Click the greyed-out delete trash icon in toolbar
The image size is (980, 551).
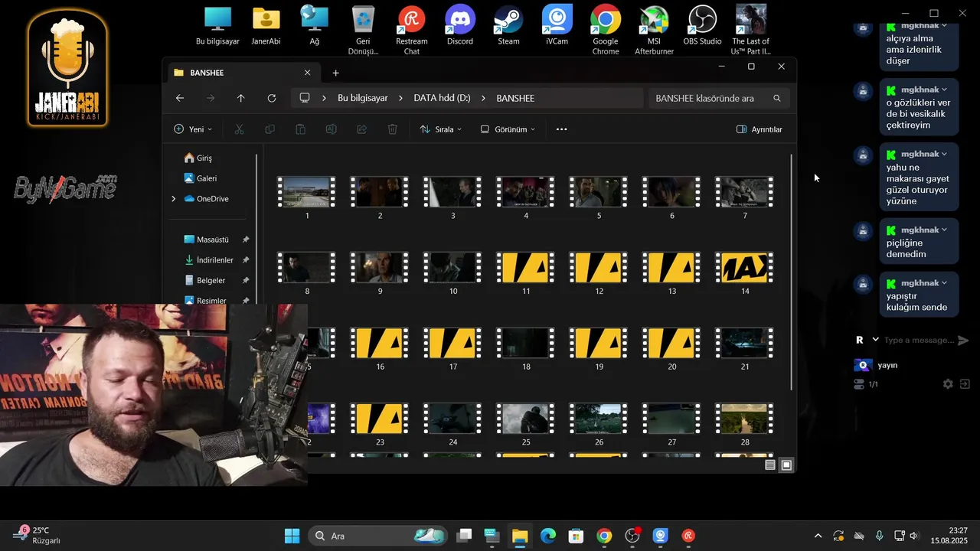click(x=392, y=129)
